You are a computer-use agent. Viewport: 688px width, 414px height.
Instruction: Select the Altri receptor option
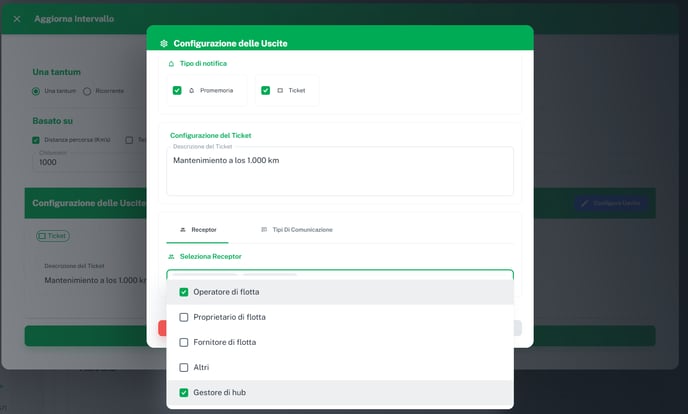coord(184,367)
